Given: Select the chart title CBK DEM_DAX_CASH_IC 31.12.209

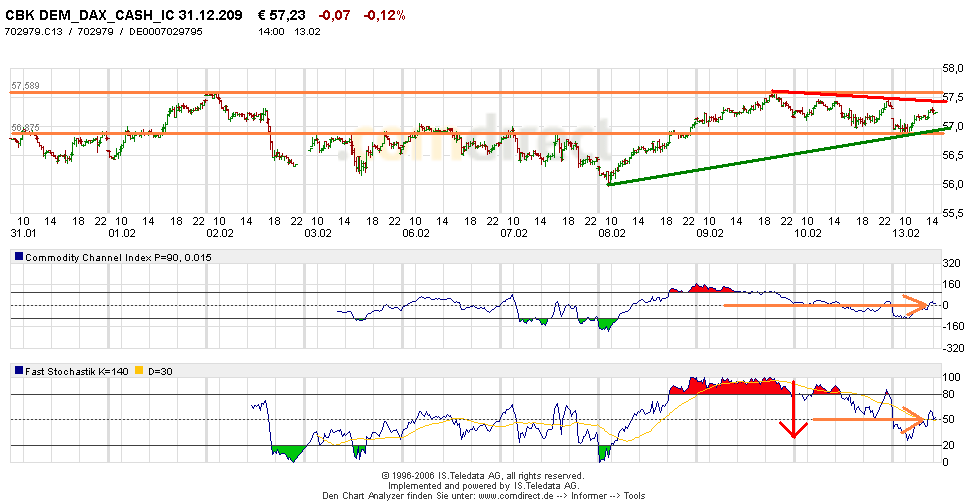Looking at the screenshot, I should [123, 15].
